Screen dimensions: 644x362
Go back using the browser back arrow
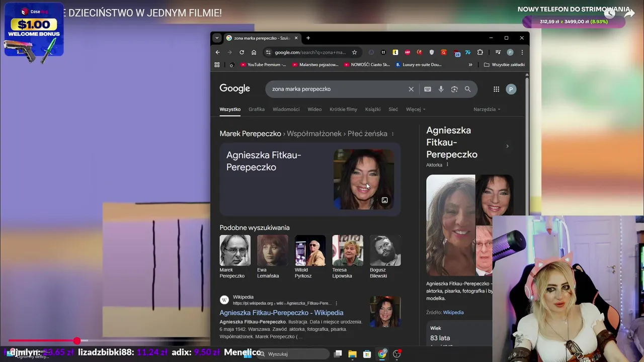click(x=217, y=52)
